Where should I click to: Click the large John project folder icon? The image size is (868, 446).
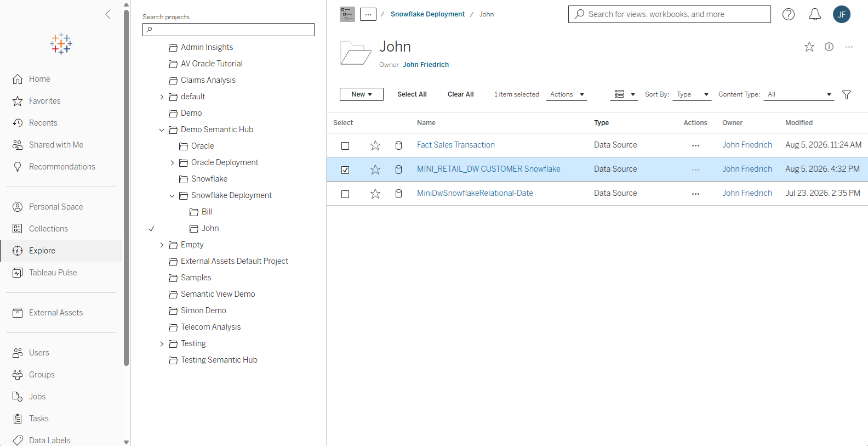pos(356,53)
